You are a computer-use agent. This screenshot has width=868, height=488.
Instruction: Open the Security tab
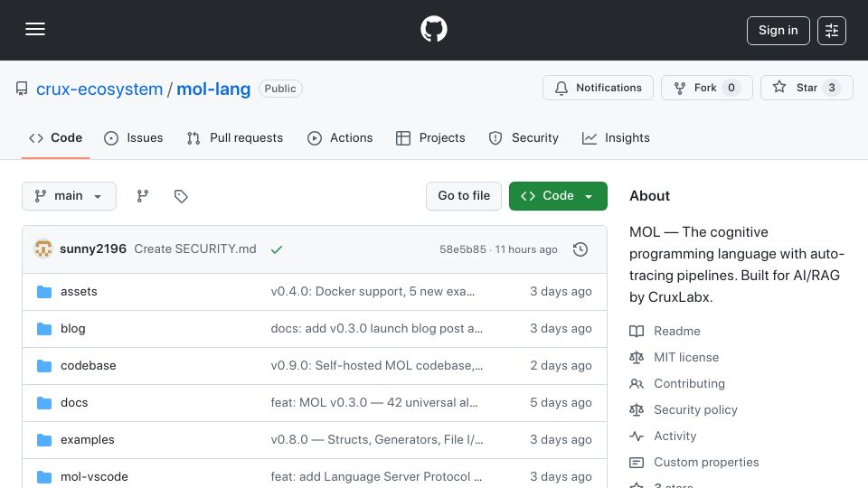pos(524,137)
